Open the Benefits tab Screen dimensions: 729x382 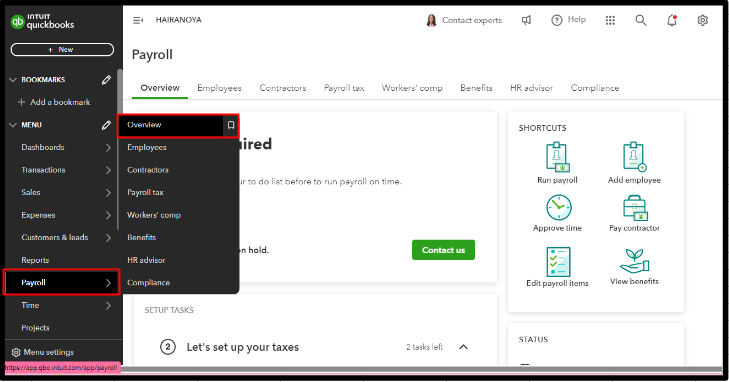(476, 88)
